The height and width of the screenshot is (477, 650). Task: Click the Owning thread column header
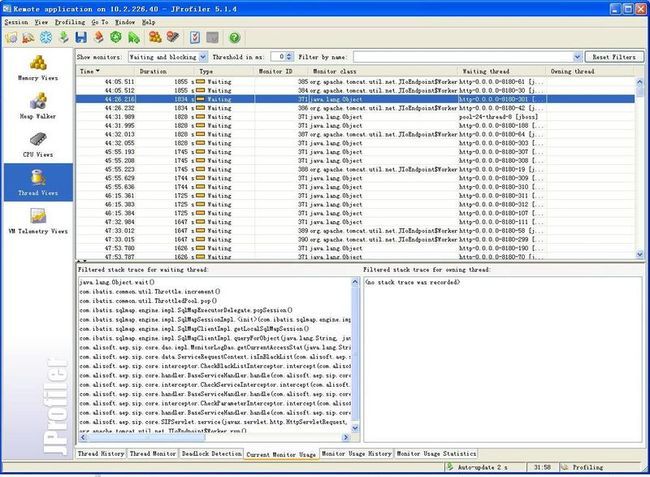(590, 71)
